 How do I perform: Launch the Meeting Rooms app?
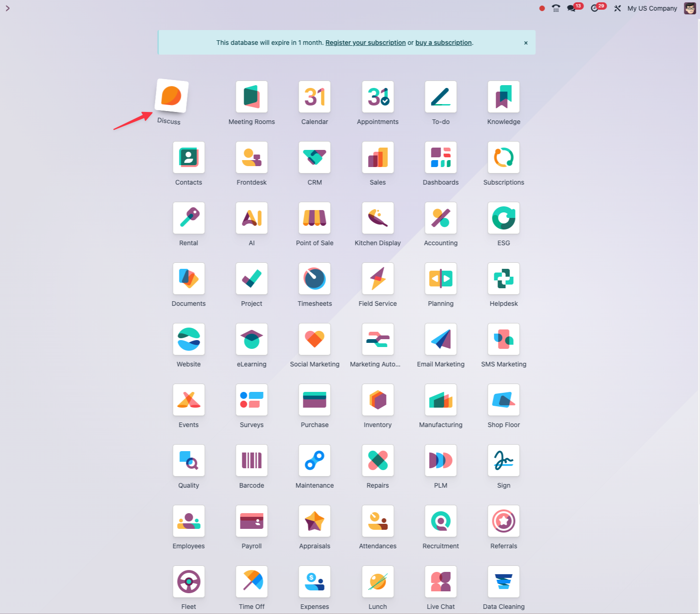252,97
